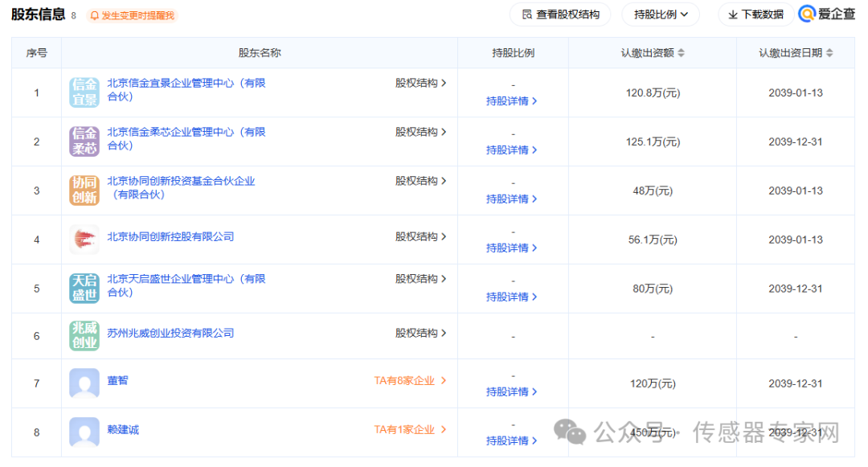
Task: Sort by 认缴出资日期 column arrows
Action: (829, 52)
